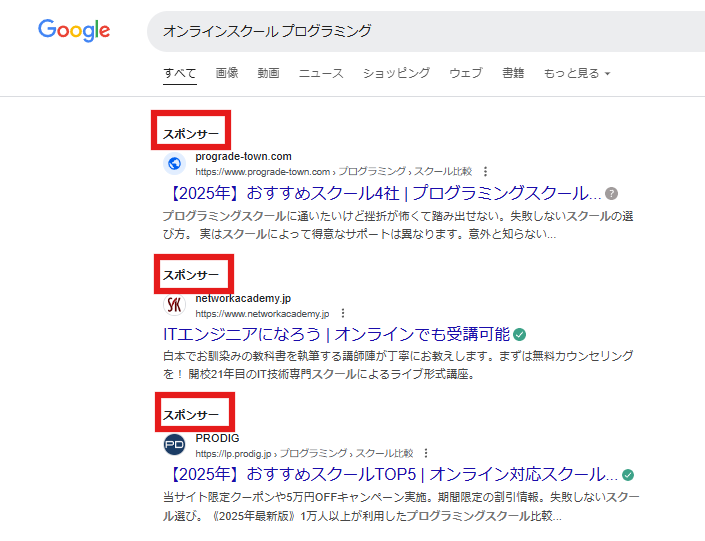Click the description starting プログラミングスクールに通いたいけど
Screen dimensions: 705x541
point(398,225)
